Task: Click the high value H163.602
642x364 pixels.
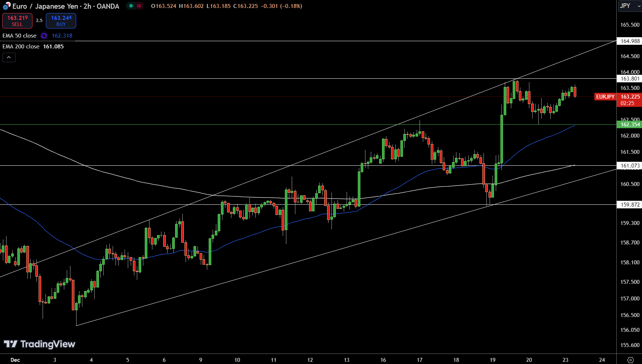Action: point(191,6)
